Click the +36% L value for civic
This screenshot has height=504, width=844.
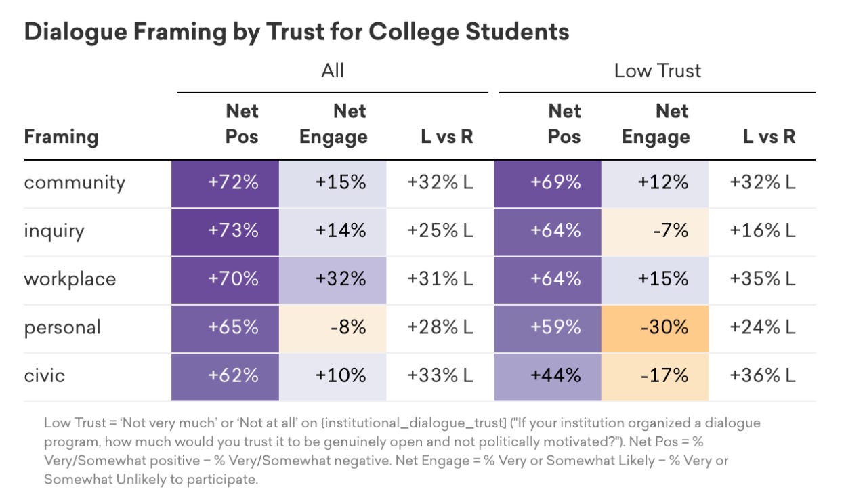(x=762, y=375)
